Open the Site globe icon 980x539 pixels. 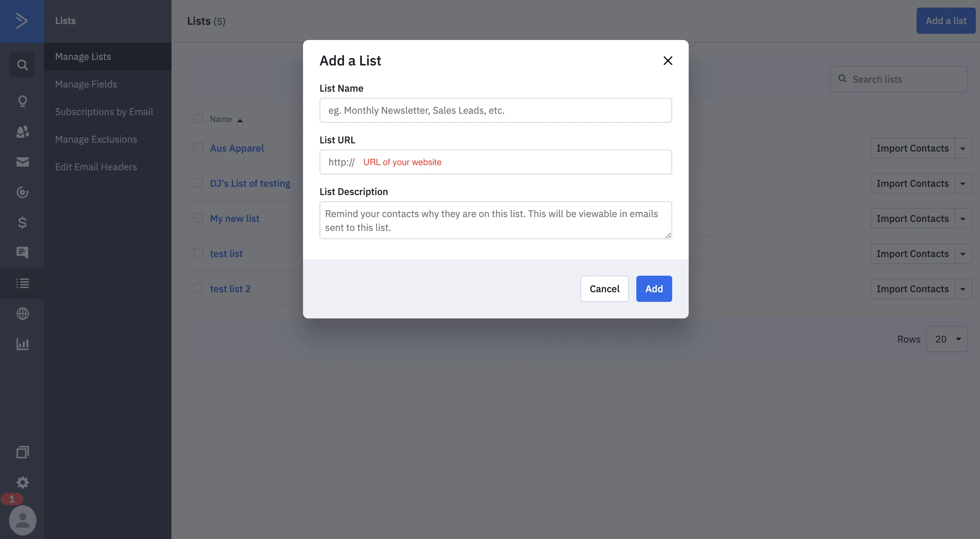pos(22,314)
